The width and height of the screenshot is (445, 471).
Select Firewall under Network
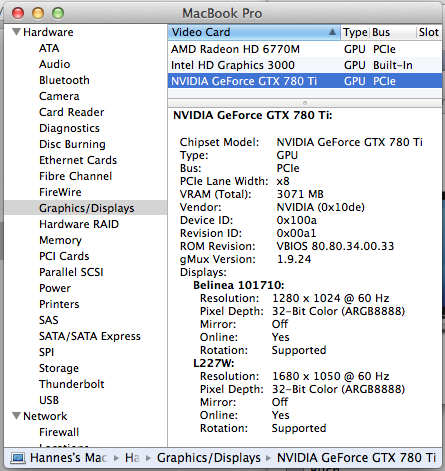click(59, 432)
